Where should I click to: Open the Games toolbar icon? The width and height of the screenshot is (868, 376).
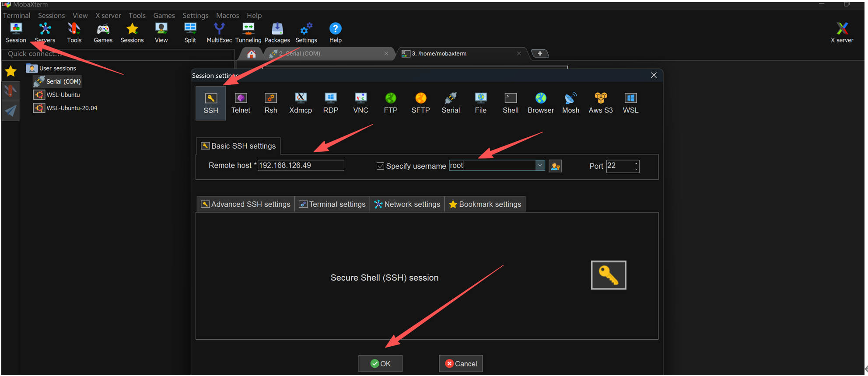coord(103,33)
